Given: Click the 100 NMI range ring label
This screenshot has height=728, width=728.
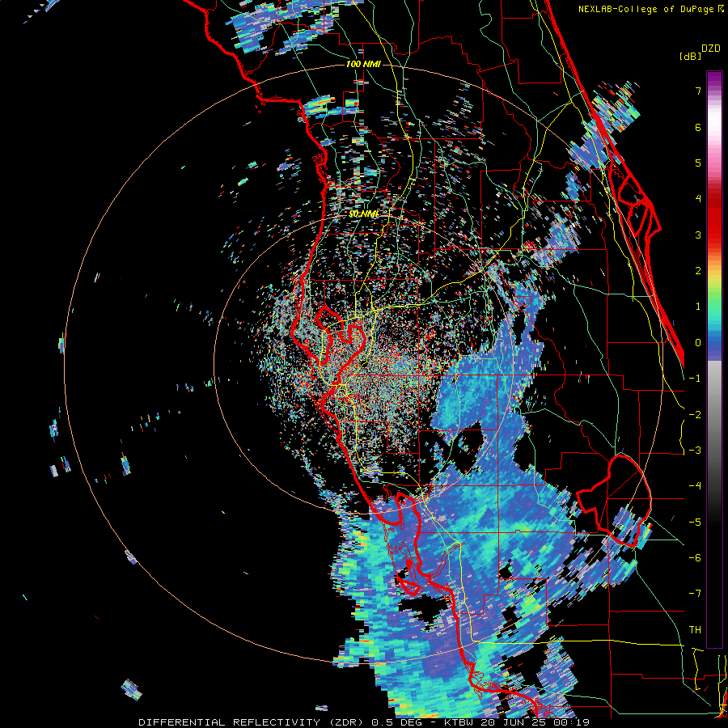Looking at the screenshot, I should (363, 64).
